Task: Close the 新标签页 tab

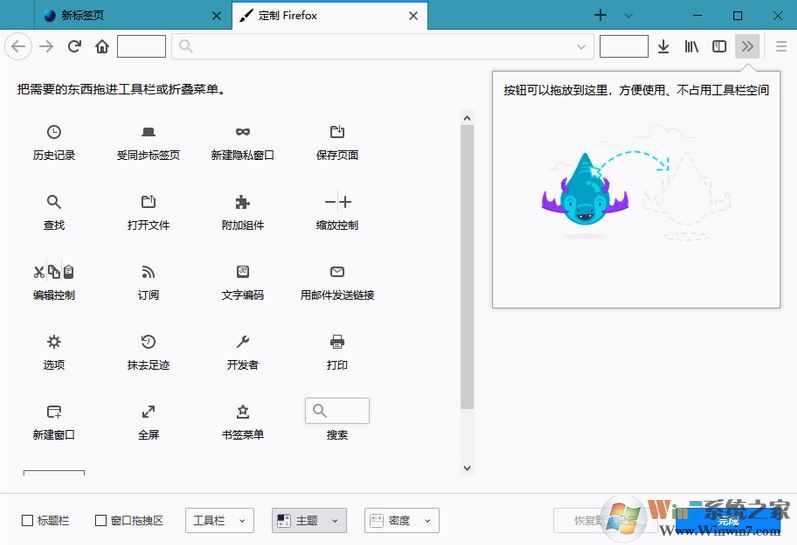Action: click(217, 16)
